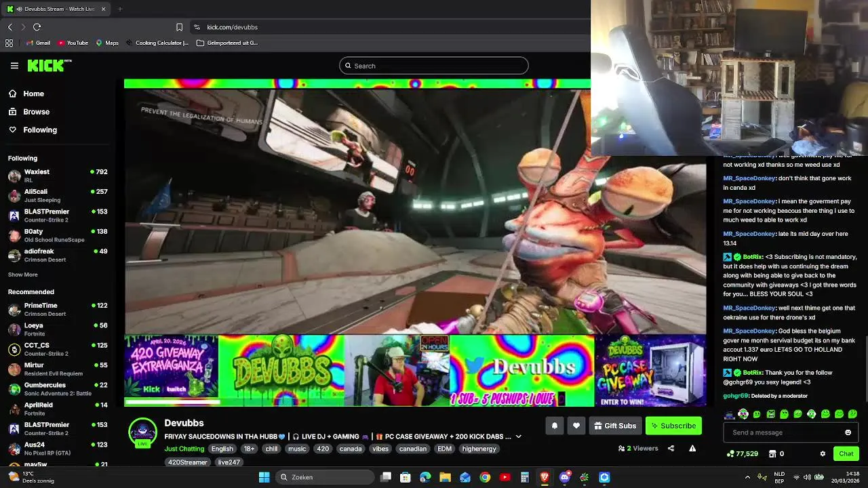Open Aus24's No Pixel RP stream

(58, 449)
